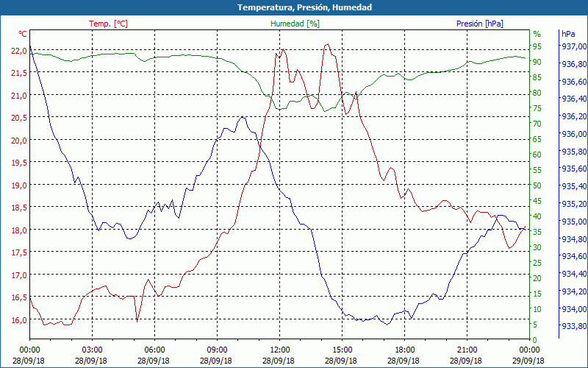Click pressure axis value 934,20

coord(574,291)
